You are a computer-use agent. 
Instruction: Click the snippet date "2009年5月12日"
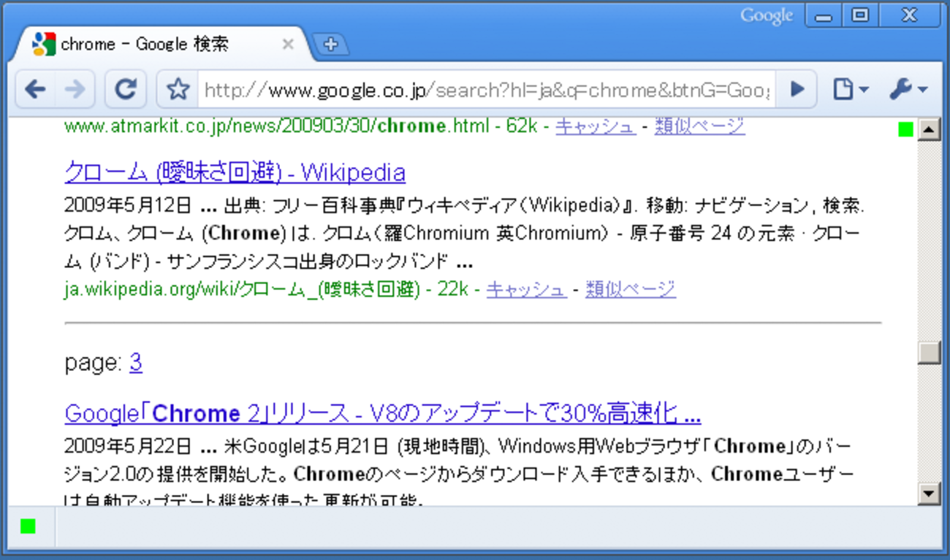(129, 205)
